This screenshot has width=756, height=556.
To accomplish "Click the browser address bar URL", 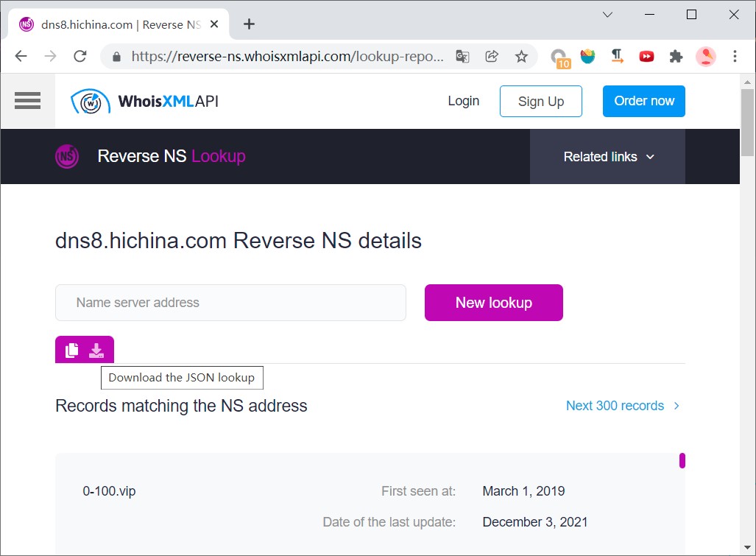I will (x=287, y=57).
